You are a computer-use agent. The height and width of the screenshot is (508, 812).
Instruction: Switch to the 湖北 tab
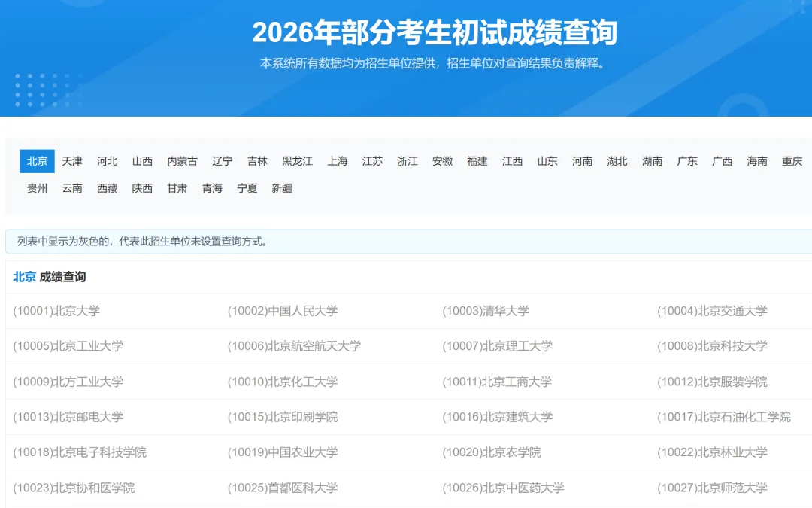[617, 161]
